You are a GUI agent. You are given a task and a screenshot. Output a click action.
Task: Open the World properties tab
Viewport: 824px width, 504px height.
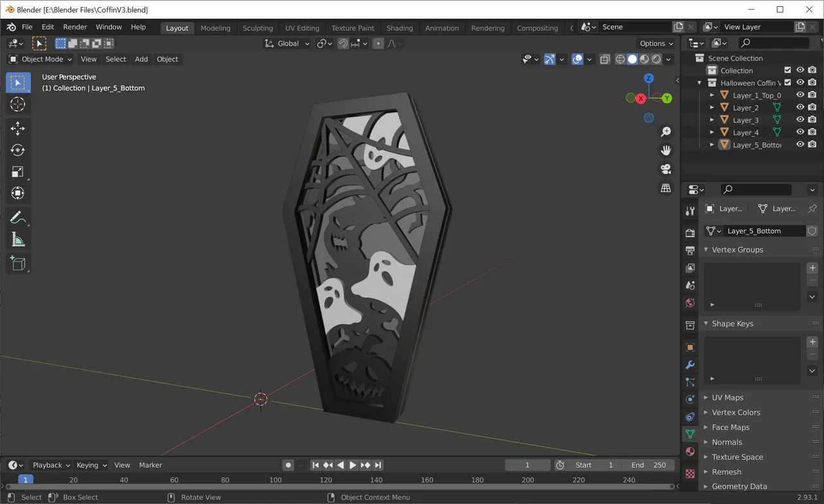690,303
